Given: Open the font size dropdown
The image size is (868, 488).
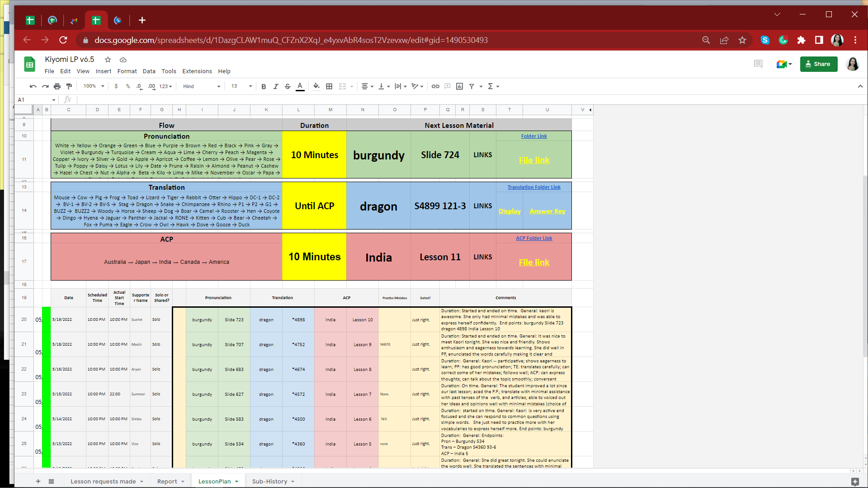Looking at the screenshot, I should pos(241,86).
